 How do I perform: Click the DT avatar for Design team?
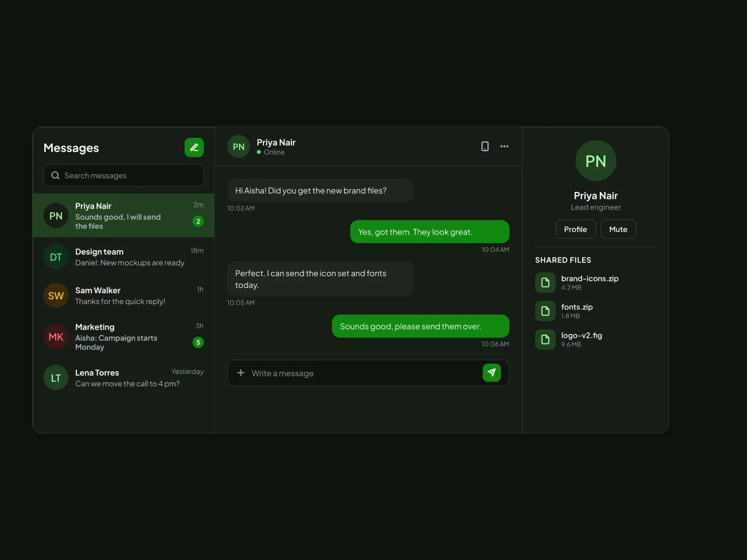tap(55, 257)
